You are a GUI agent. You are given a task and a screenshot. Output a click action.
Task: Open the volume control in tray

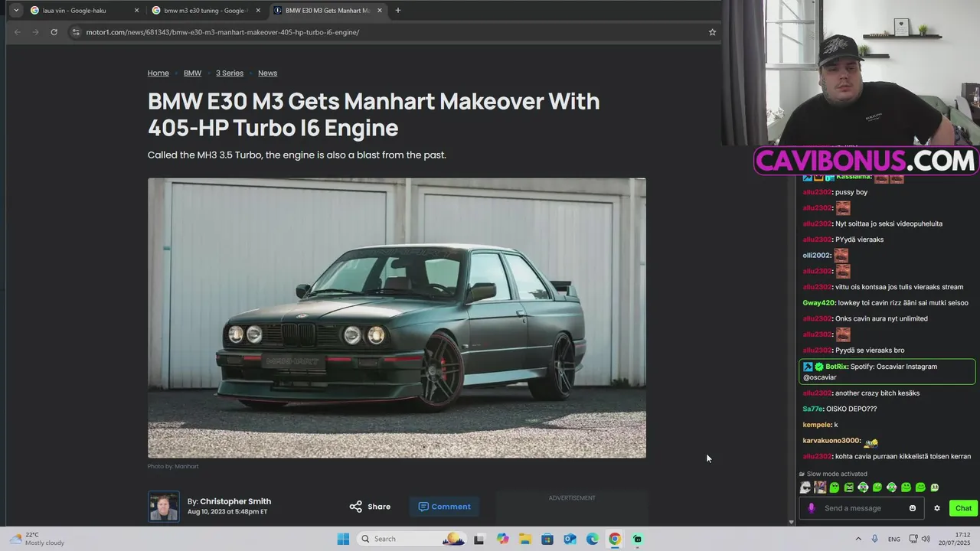926,539
